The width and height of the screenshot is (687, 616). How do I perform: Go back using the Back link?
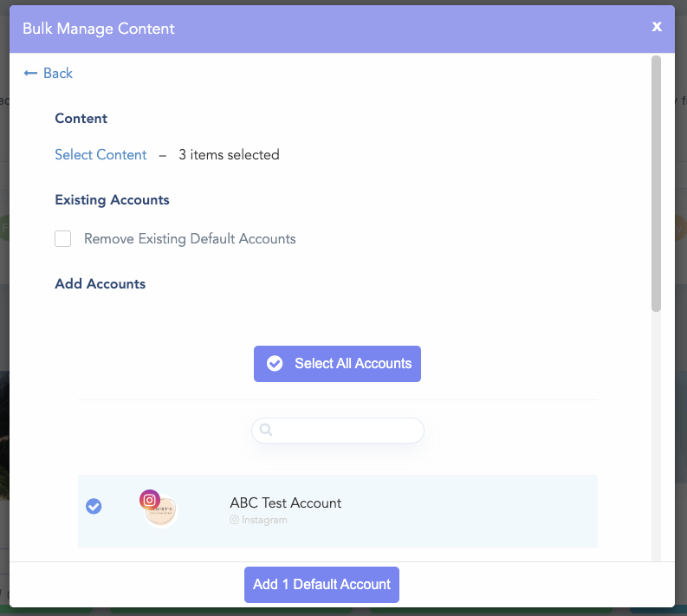(49, 73)
